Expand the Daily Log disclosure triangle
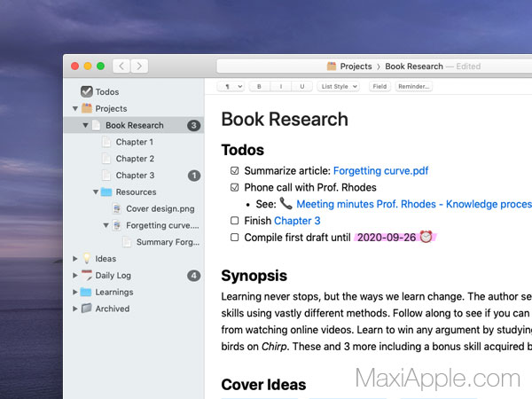The width and height of the screenshot is (532, 399). [x=75, y=275]
